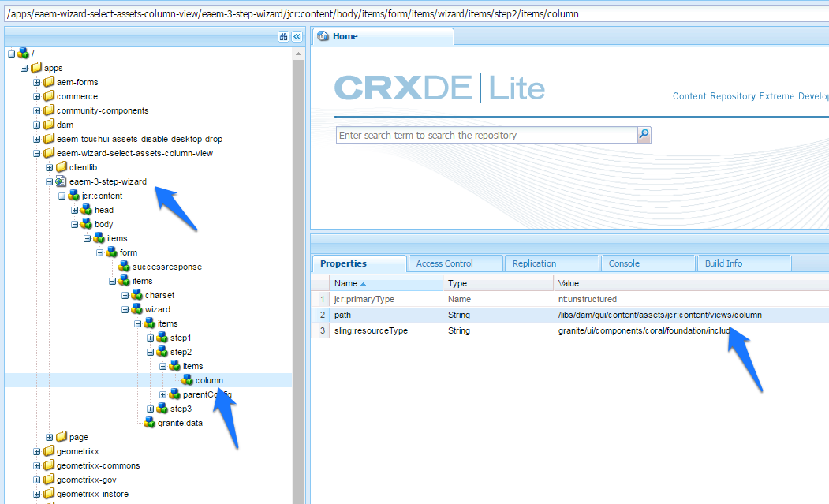Viewport: 829px width, 504px height.
Task: Click the magnifier search button beside repository search
Action: (644, 135)
